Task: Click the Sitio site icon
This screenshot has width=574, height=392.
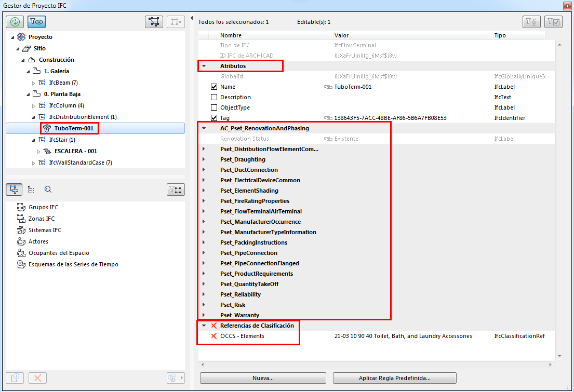Action: click(x=26, y=48)
